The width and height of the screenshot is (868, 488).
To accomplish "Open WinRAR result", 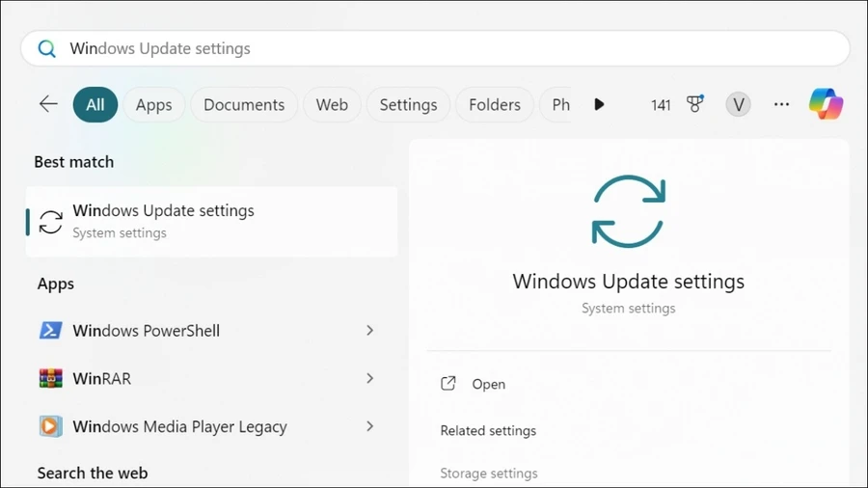I will (211, 378).
